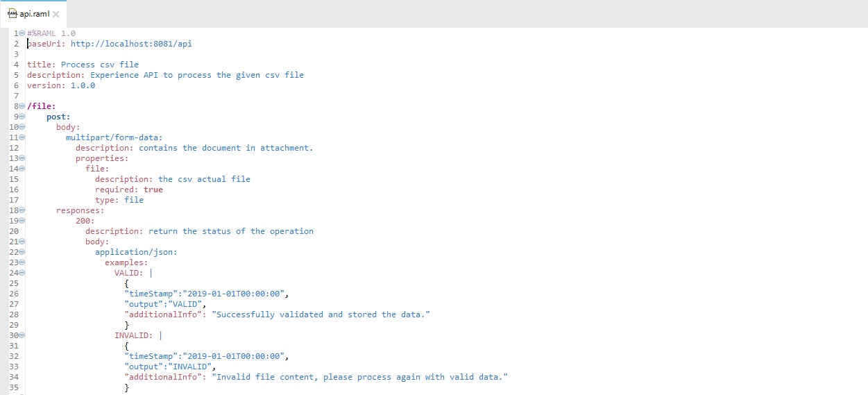Collapse the INVALID: example block
Screen dimensions: 868x395
(22, 335)
